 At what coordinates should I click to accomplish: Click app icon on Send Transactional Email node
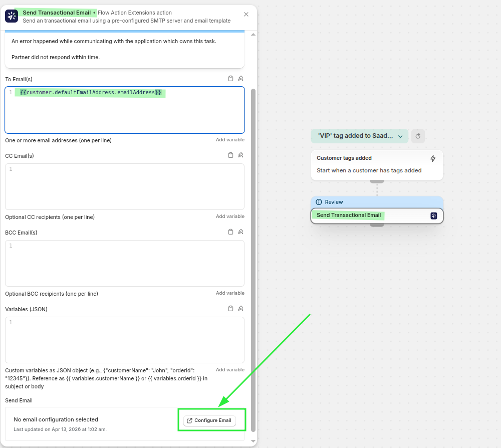coord(434,215)
